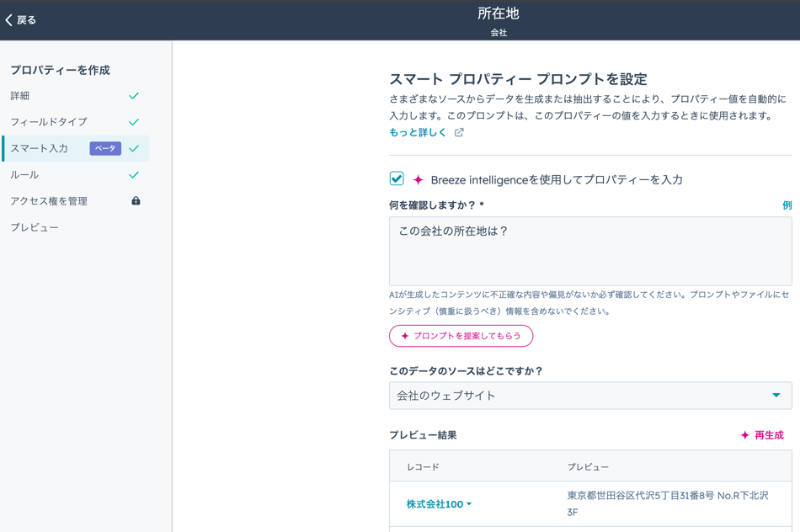Click inside the この会社の所在地は？ prompt text area

589,253
